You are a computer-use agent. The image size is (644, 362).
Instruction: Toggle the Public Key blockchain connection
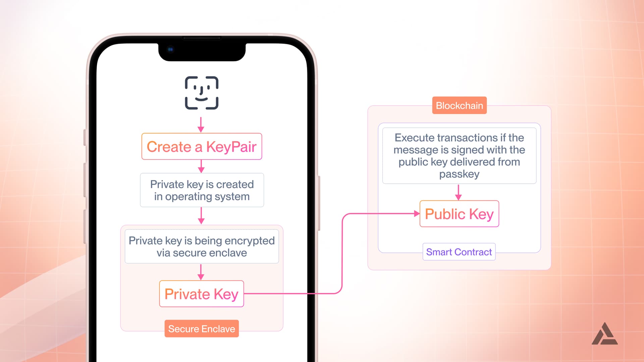tap(459, 214)
